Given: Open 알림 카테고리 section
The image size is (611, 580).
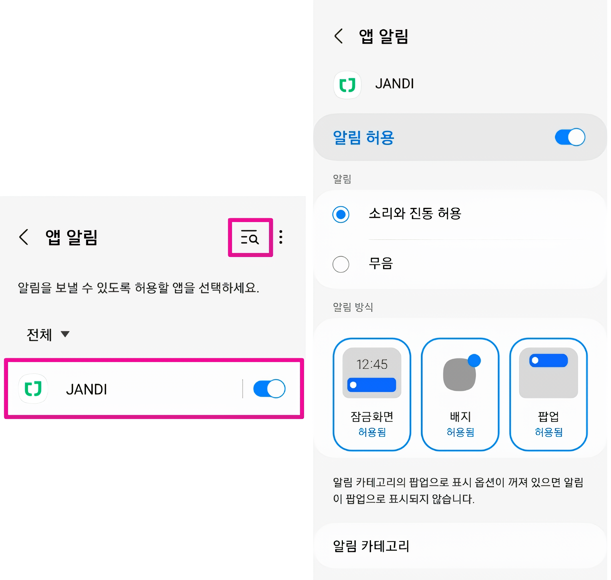Looking at the screenshot, I should coord(371,546).
